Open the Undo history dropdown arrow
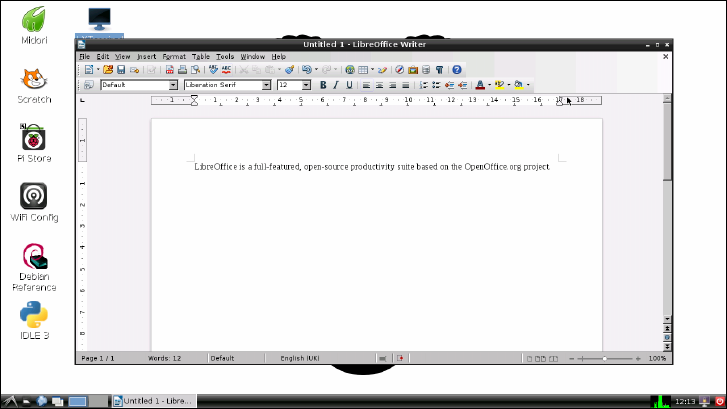The height and width of the screenshot is (409, 727). [316, 70]
